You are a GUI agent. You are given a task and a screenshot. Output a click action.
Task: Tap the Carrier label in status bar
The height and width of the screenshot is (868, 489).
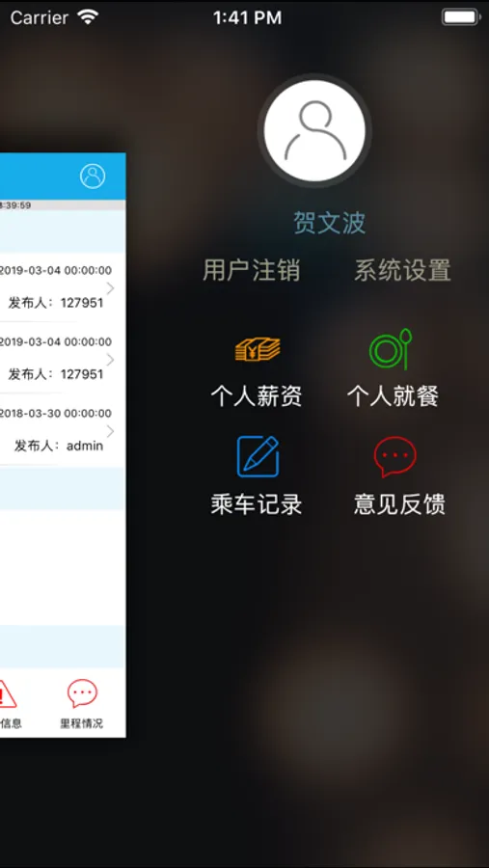40,17
